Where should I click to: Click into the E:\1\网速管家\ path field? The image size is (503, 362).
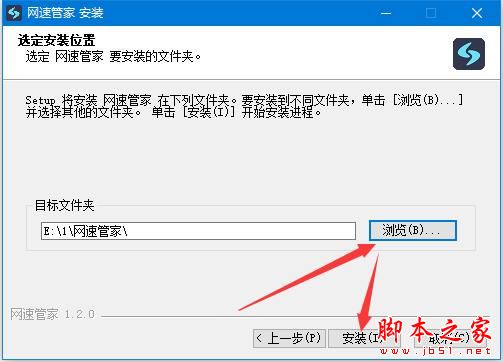click(x=198, y=231)
